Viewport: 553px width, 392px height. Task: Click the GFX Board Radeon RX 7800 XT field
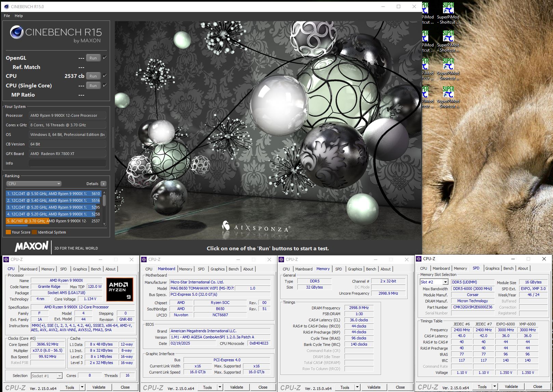pos(67,154)
